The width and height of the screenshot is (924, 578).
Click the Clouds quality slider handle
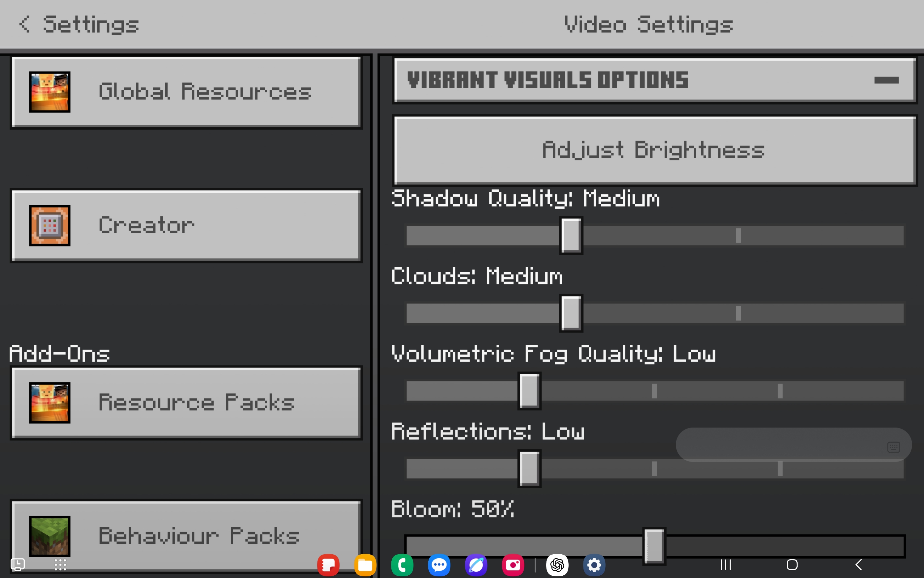[571, 313]
